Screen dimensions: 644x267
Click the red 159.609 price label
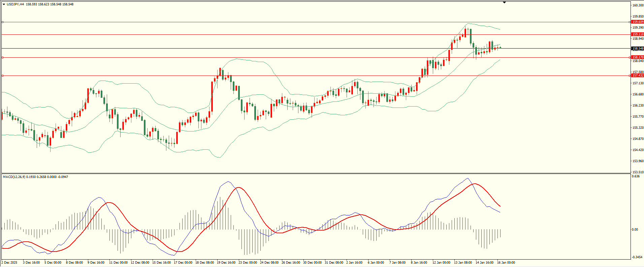click(638, 22)
